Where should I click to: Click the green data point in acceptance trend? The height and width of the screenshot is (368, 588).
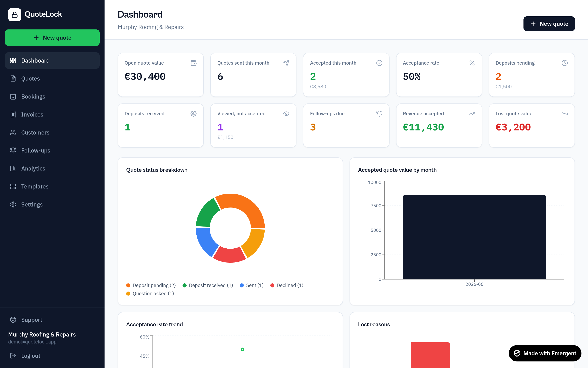242,349
